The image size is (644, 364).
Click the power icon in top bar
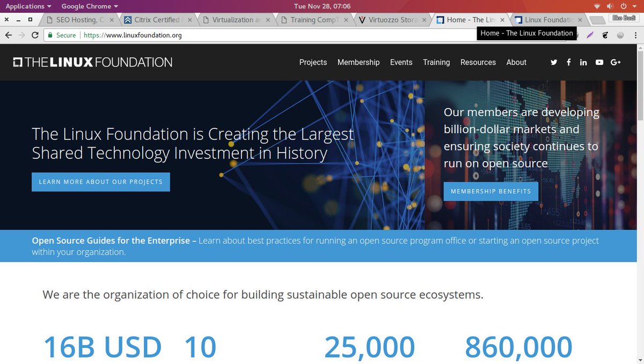tap(623, 6)
